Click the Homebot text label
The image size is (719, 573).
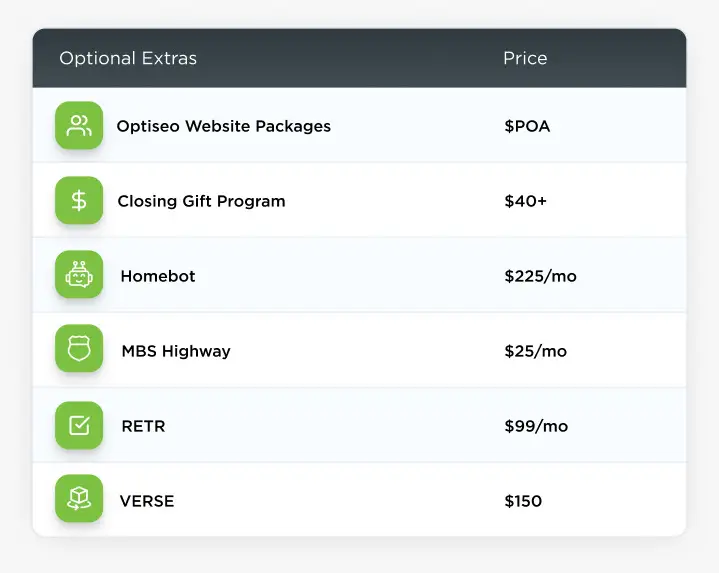pyautogui.click(x=158, y=276)
